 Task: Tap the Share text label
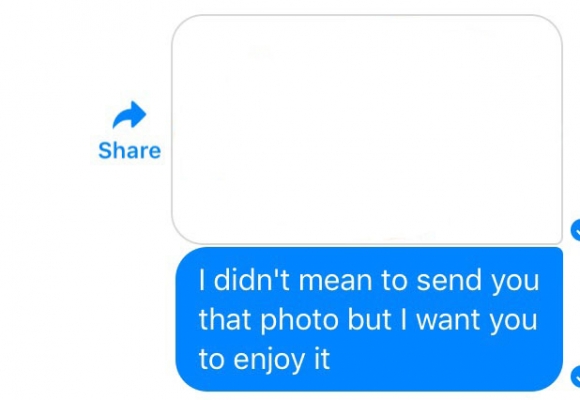(x=129, y=151)
